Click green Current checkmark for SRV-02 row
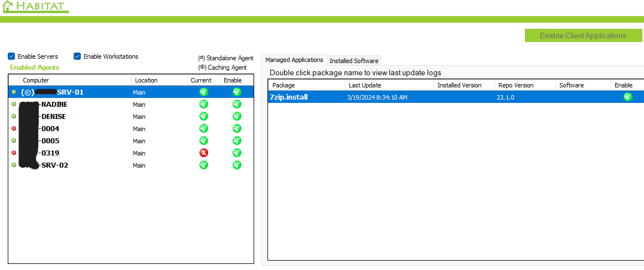Viewport: 644px width, 270px height. click(x=203, y=165)
